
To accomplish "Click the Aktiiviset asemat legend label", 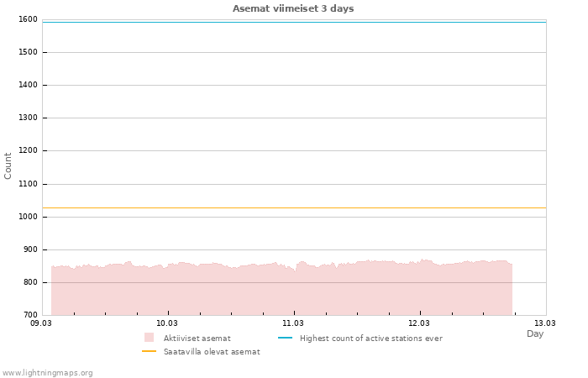I will (197, 338).
